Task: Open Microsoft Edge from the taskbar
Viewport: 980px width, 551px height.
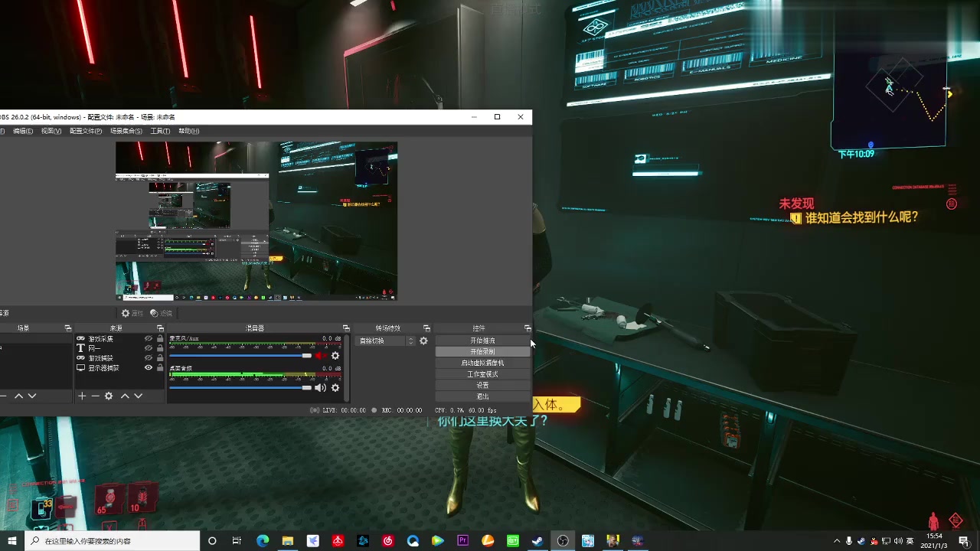Action: pos(263,541)
